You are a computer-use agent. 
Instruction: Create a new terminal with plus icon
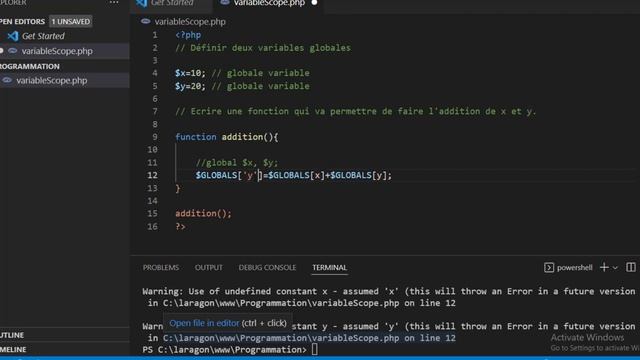604,267
